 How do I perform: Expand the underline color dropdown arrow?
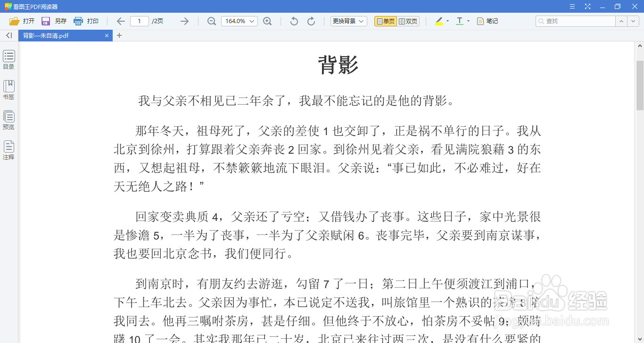(468, 21)
